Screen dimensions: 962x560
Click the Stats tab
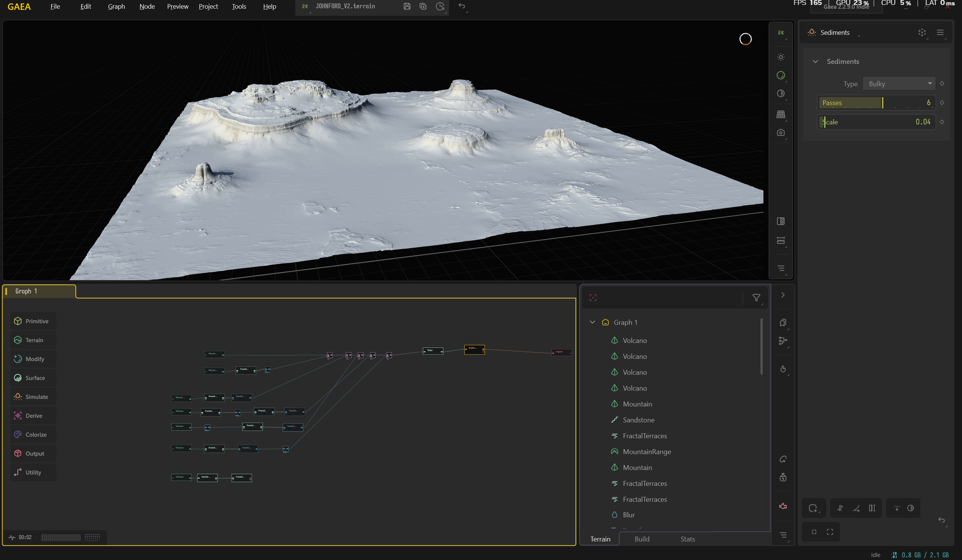coord(687,539)
